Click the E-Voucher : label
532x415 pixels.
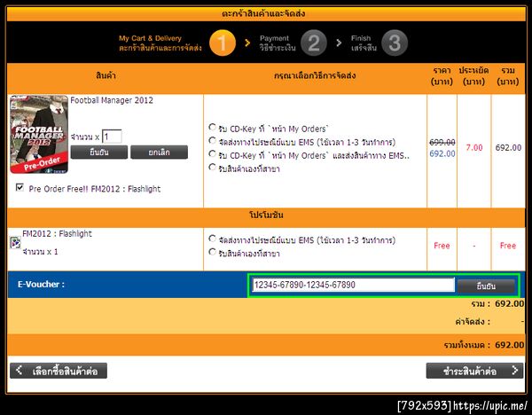[41, 284]
